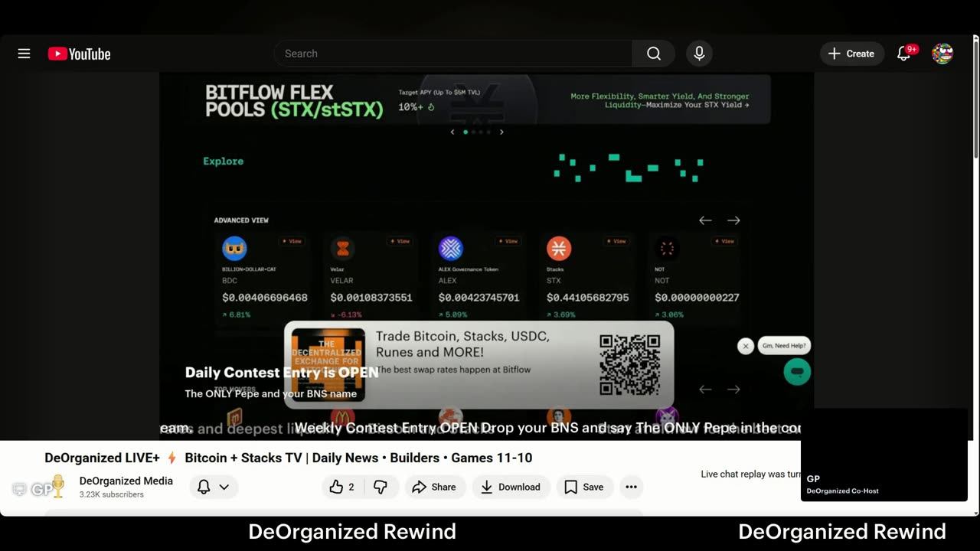
Task: Click View on the ALEX card
Action: 508,241
